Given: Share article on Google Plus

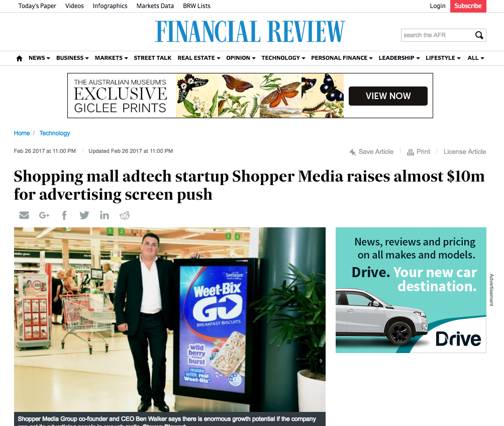Looking at the screenshot, I should (44, 215).
